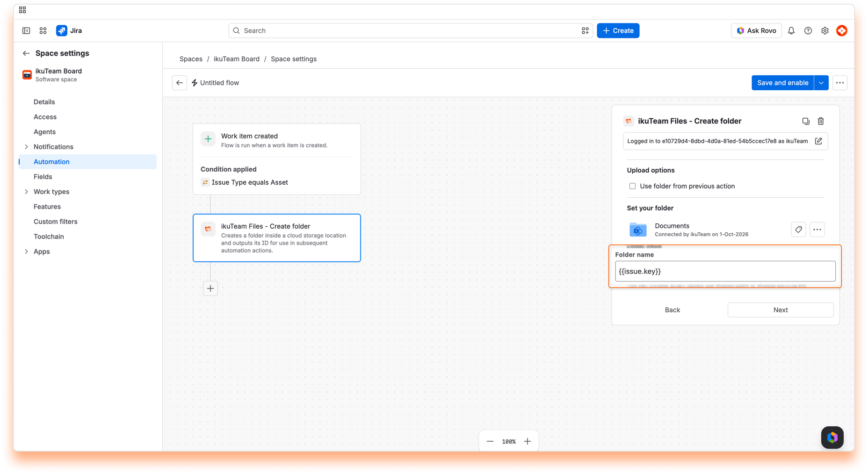This screenshot has height=474, width=868.
Task: Click the Jira logo
Action: 69,30
